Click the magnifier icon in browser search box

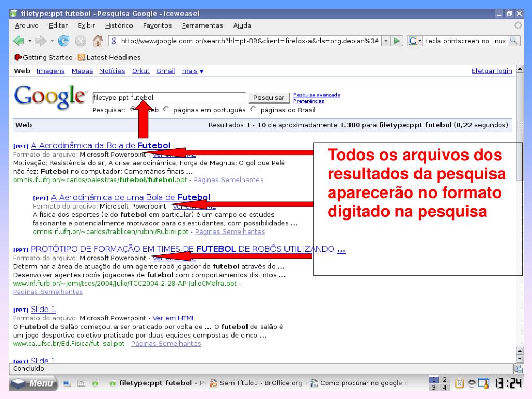(514, 41)
